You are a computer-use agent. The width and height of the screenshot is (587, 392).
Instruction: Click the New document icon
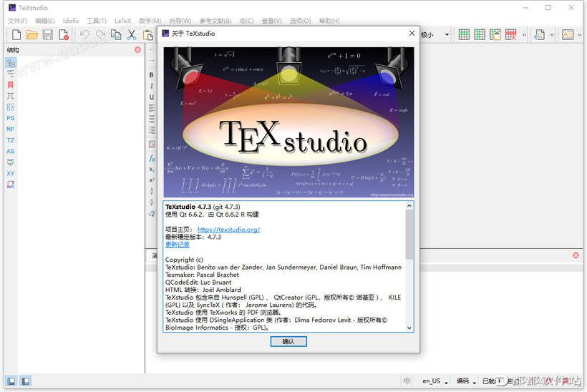coord(16,35)
